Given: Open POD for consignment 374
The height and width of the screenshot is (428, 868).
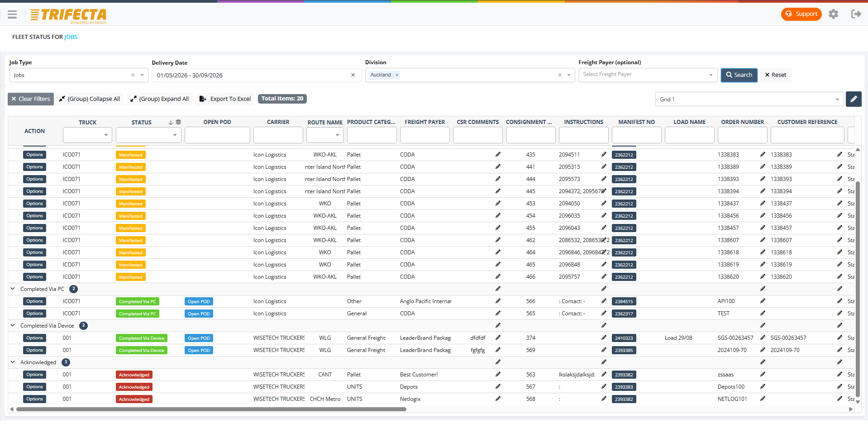Looking at the screenshot, I should pos(199,338).
